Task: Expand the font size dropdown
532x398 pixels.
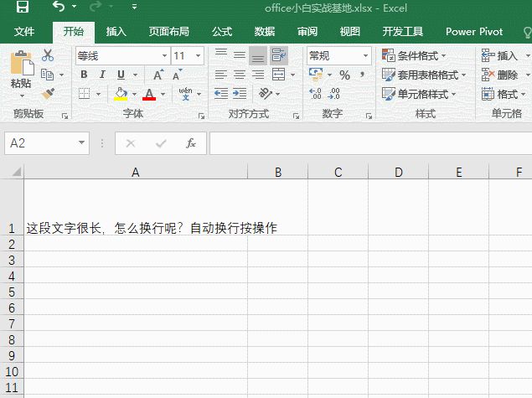Action: (x=199, y=56)
